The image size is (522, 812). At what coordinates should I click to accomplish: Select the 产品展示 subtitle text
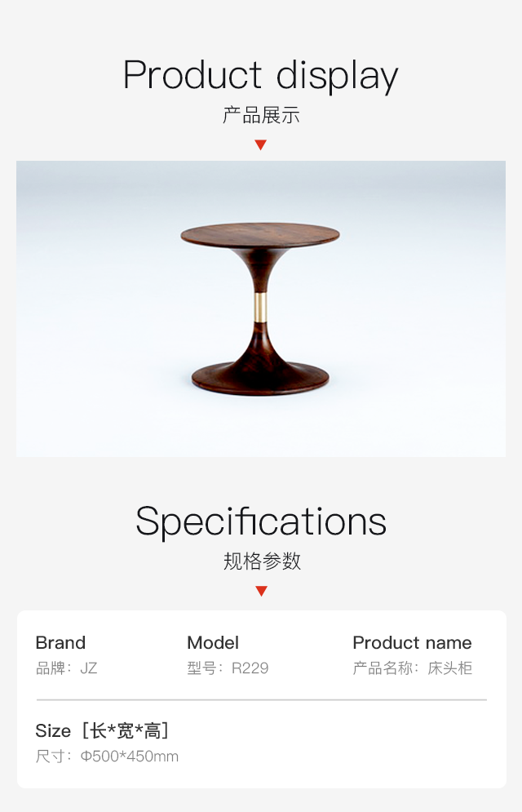click(x=261, y=115)
